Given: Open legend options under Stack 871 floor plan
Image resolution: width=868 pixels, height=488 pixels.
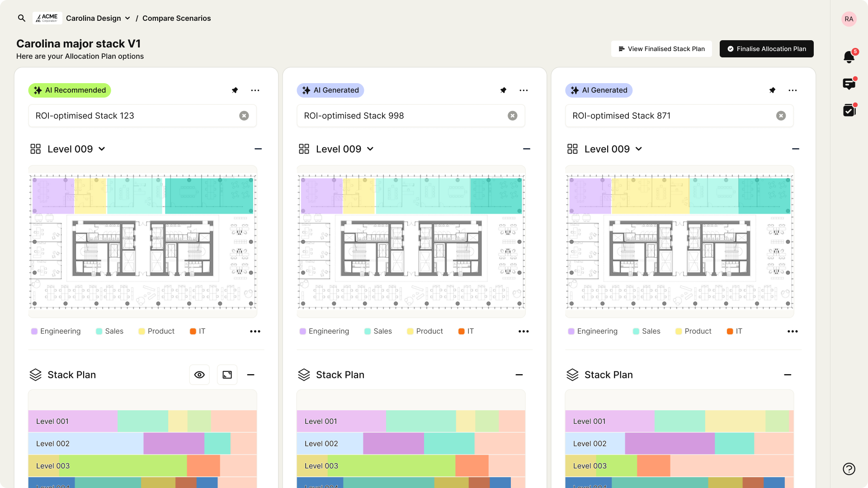Looking at the screenshot, I should click(x=793, y=331).
